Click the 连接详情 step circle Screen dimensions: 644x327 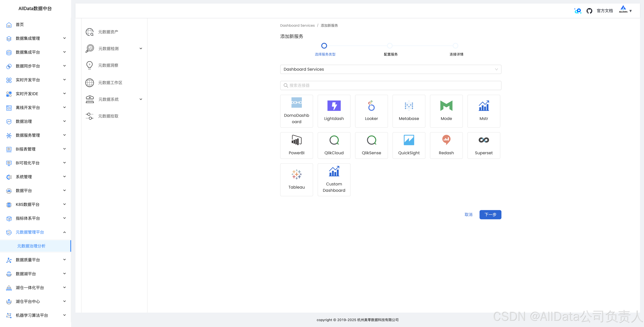click(x=455, y=46)
